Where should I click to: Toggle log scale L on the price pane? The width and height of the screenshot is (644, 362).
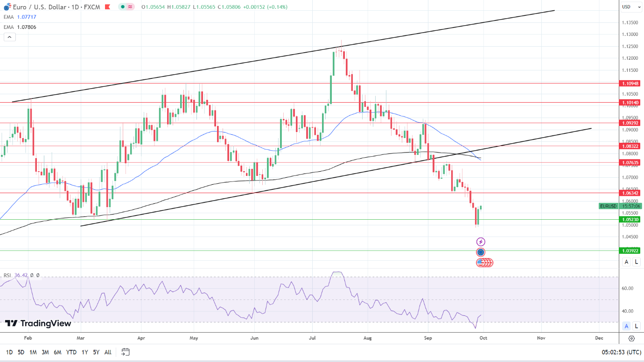(637, 262)
